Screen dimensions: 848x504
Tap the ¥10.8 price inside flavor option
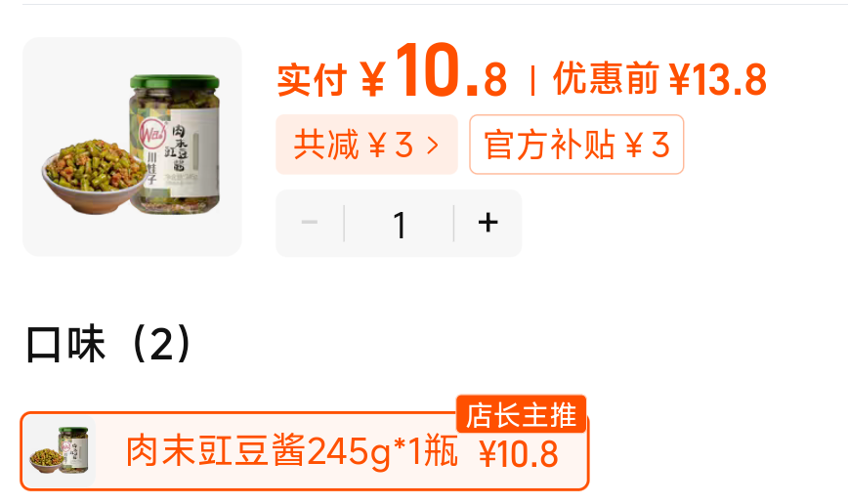pos(519,454)
